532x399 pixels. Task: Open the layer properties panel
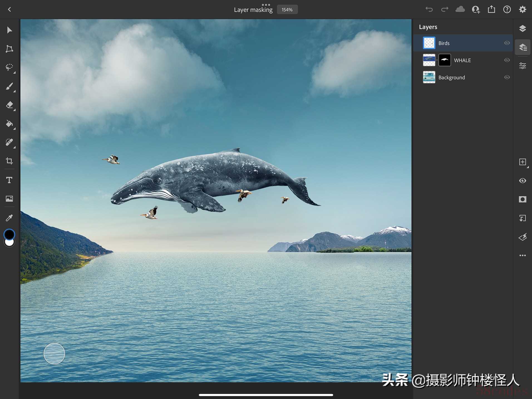(x=522, y=66)
